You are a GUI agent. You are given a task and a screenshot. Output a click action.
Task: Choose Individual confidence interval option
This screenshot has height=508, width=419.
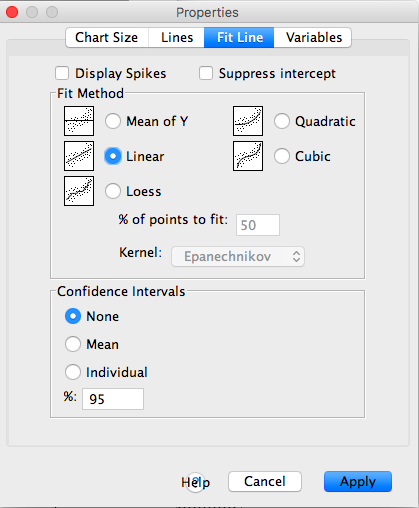point(73,372)
